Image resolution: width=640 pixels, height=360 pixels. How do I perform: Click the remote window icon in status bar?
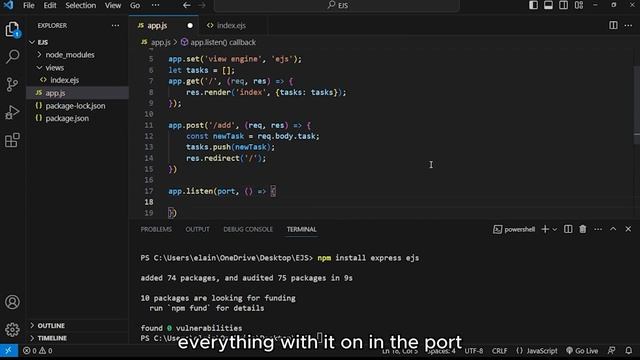[9, 351]
